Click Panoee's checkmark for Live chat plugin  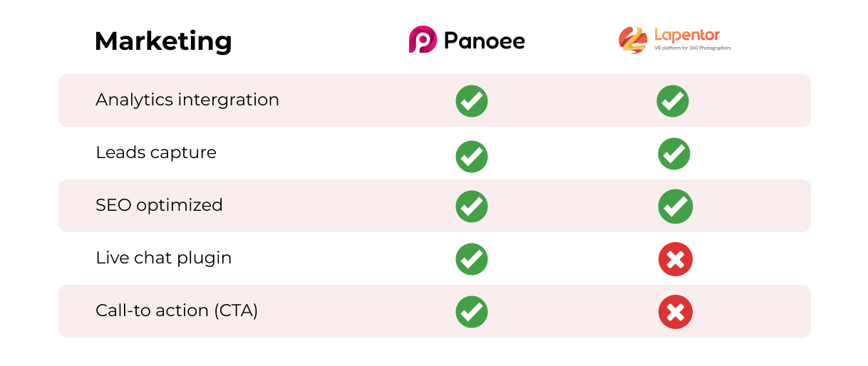coord(472,259)
